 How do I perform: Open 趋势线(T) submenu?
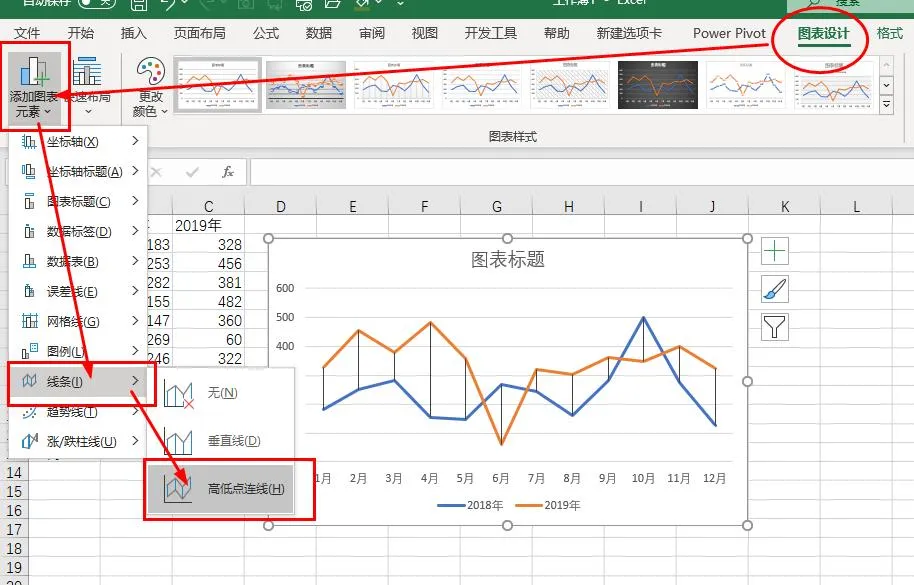coord(78,412)
